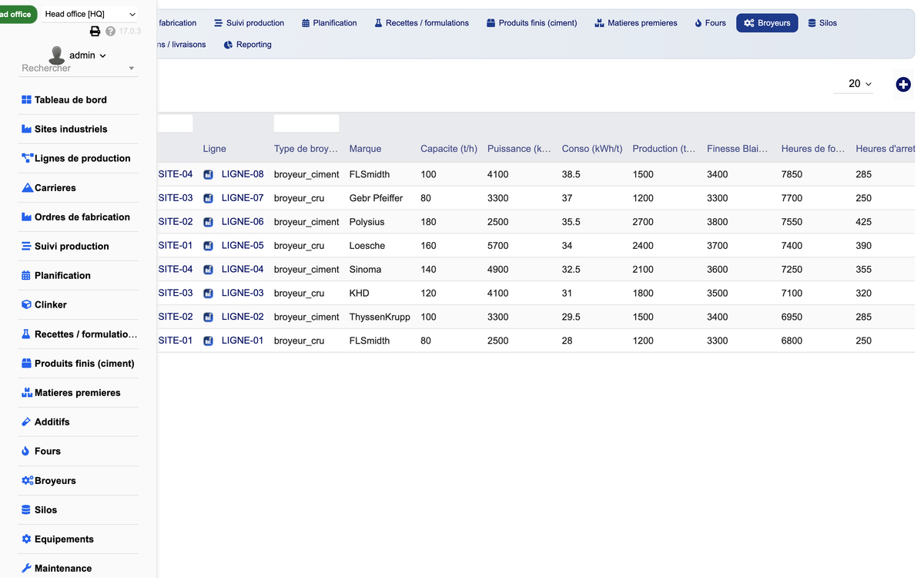Click the Fours flame icon in sidebar
Viewport: 924px width, 578px height.
(25, 452)
